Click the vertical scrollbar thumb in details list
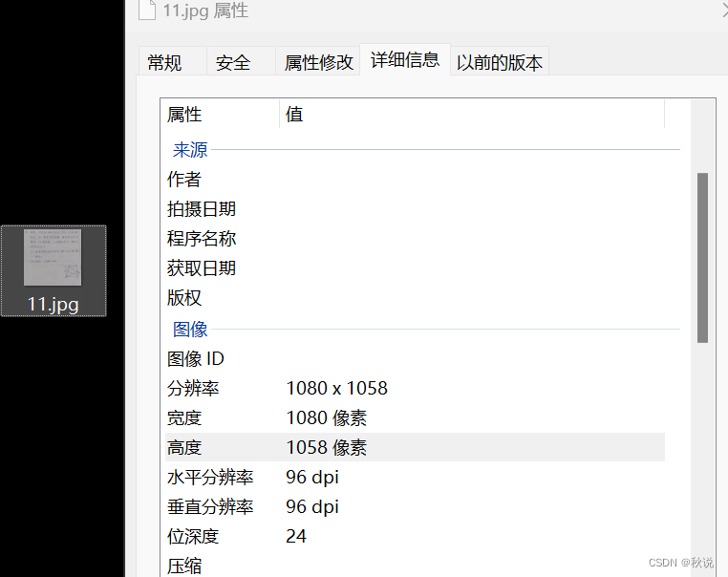The height and width of the screenshot is (577, 728). [702, 258]
